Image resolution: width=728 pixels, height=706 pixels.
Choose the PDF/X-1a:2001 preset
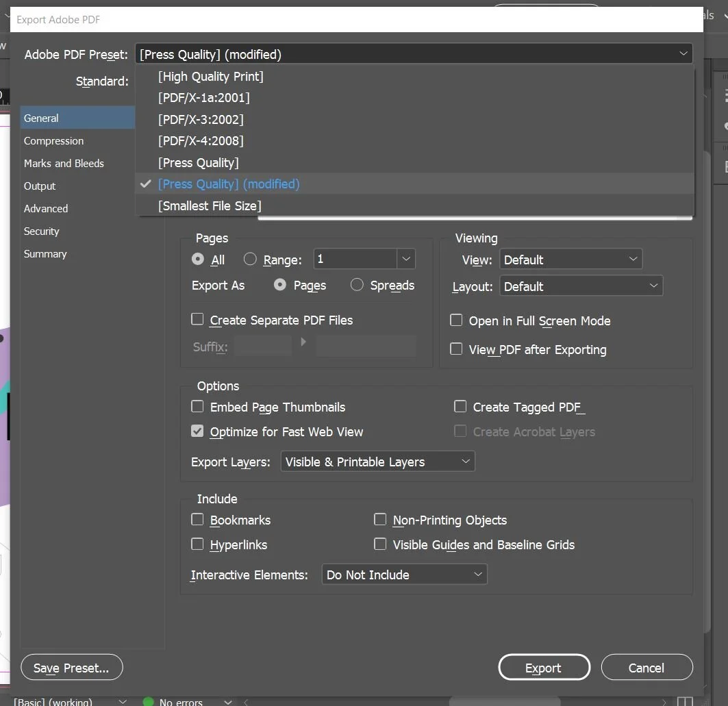coord(414,97)
